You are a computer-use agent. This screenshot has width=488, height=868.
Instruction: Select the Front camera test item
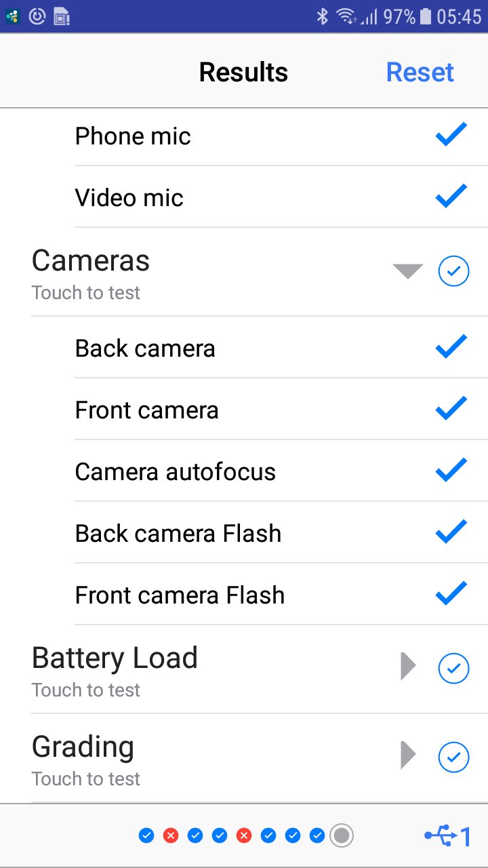coord(147,410)
